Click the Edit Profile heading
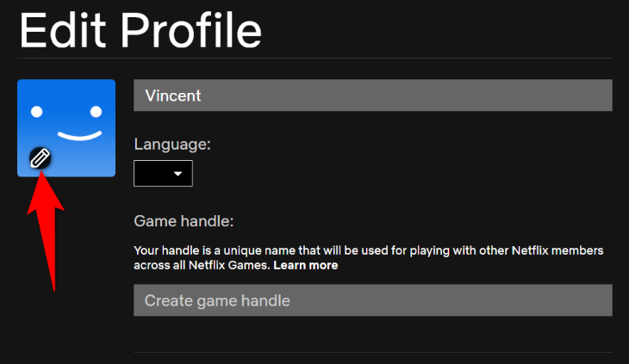The image size is (629, 364). coord(140,28)
